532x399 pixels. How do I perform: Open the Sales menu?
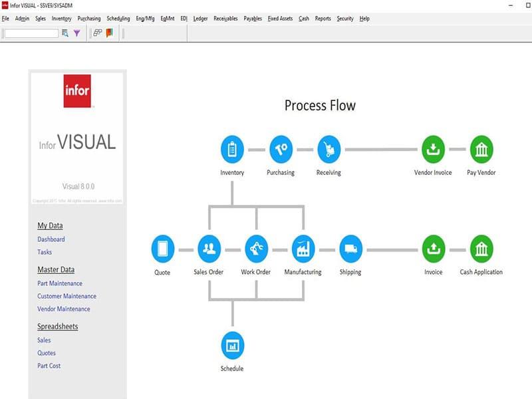tap(41, 19)
